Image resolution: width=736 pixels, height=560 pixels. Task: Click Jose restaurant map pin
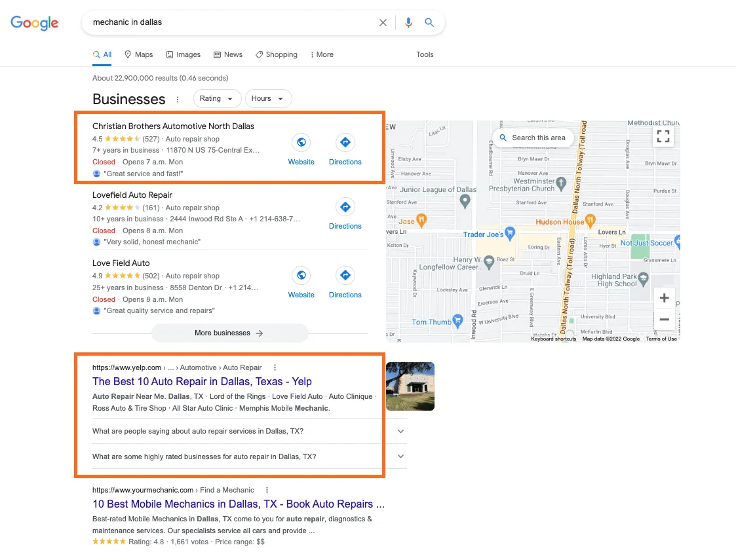pyautogui.click(x=421, y=219)
